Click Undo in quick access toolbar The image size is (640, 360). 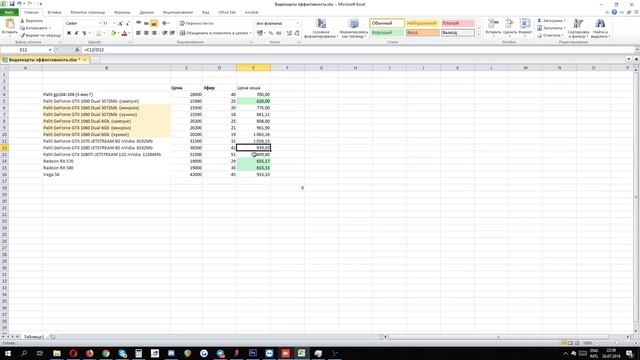[x=19, y=4]
